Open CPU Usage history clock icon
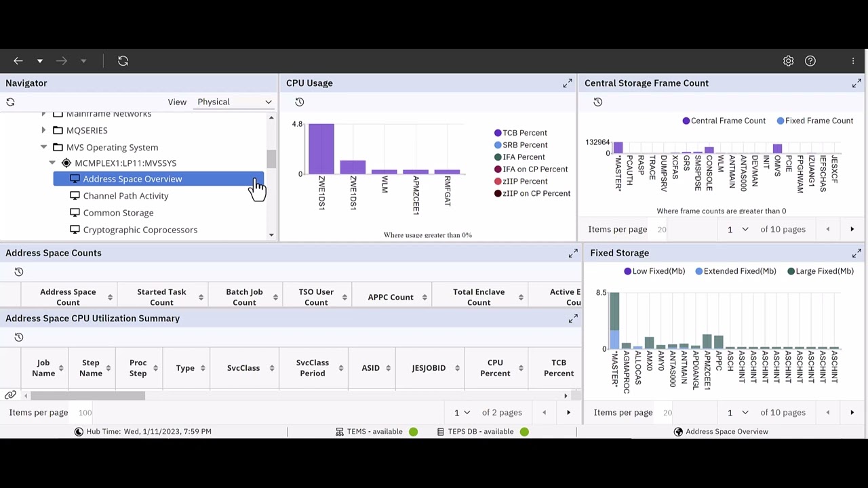The image size is (868, 488). (x=299, y=102)
